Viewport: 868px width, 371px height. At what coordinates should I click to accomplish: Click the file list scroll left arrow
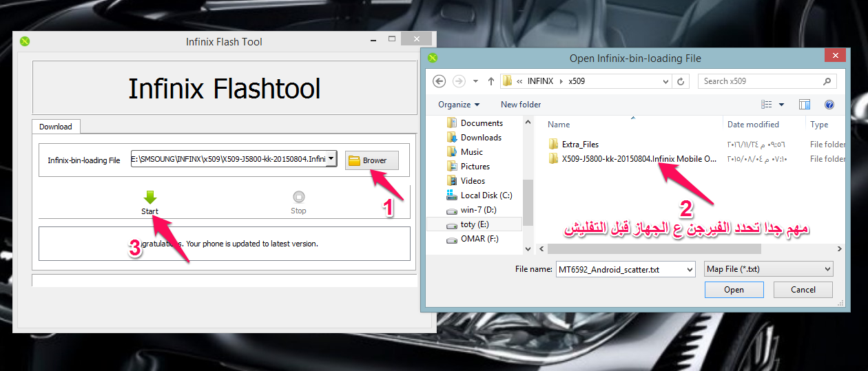pos(543,248)
